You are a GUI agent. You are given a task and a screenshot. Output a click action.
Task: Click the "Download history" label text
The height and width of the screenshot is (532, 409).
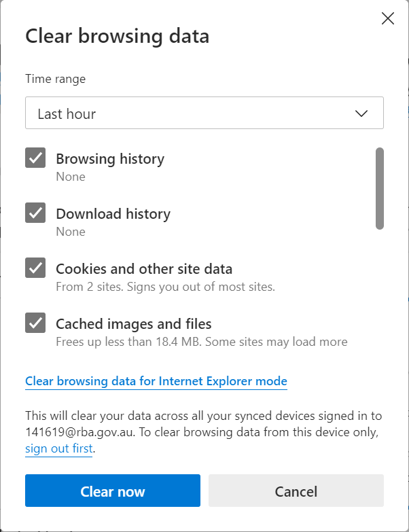click(113, 214)
